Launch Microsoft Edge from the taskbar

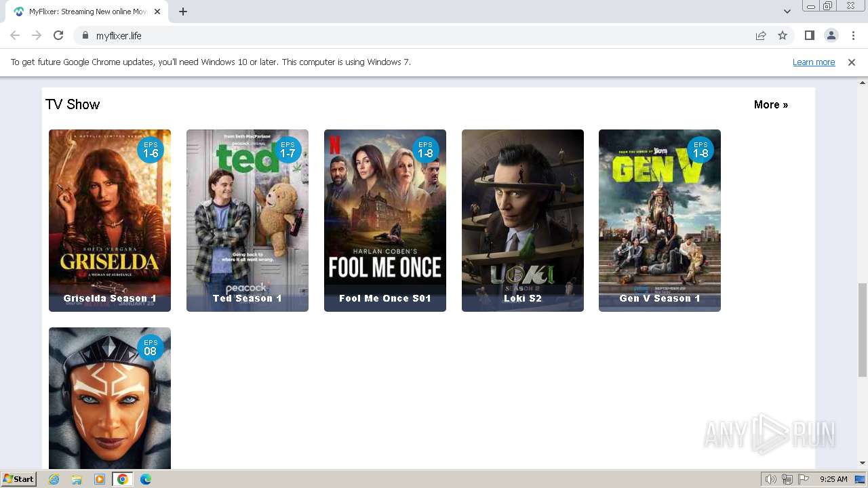point(146,479)
